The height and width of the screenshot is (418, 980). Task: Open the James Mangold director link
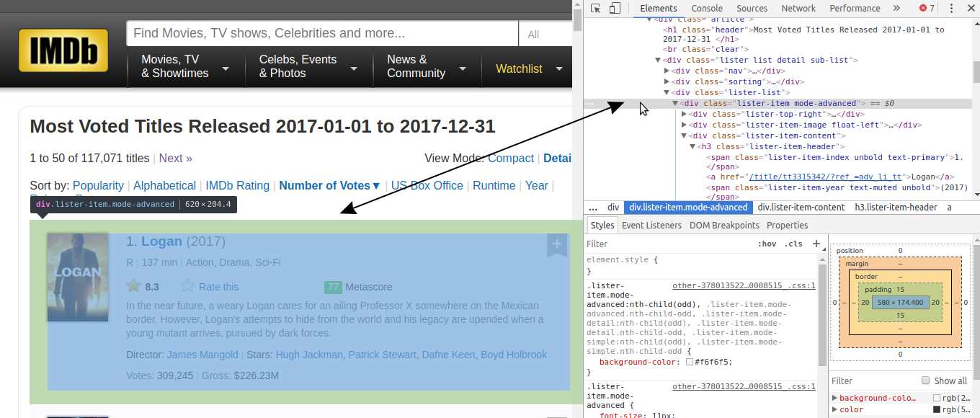point(202,355)
